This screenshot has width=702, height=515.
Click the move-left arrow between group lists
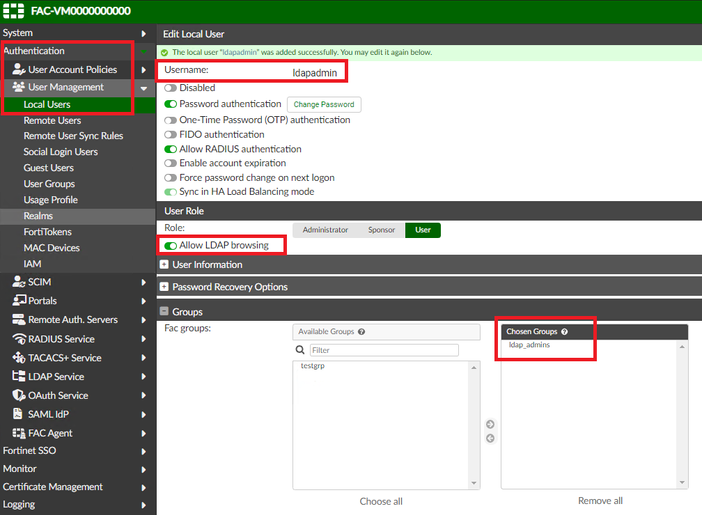point(490,438)
